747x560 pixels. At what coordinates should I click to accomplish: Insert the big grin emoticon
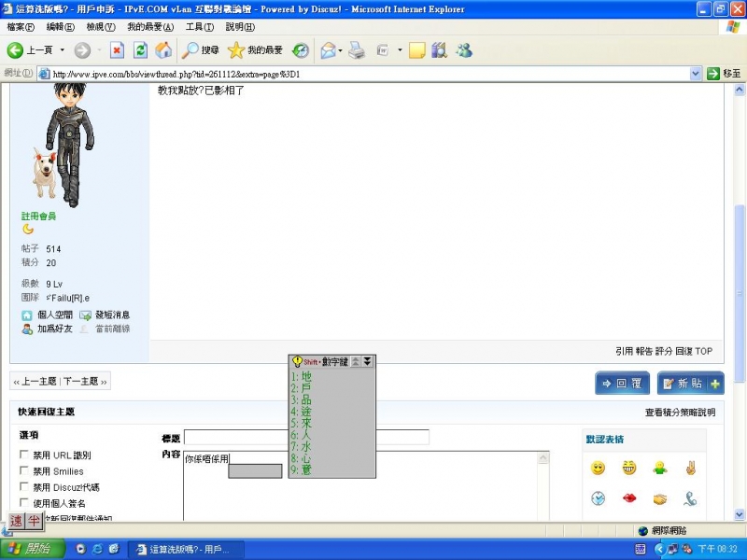628,468
